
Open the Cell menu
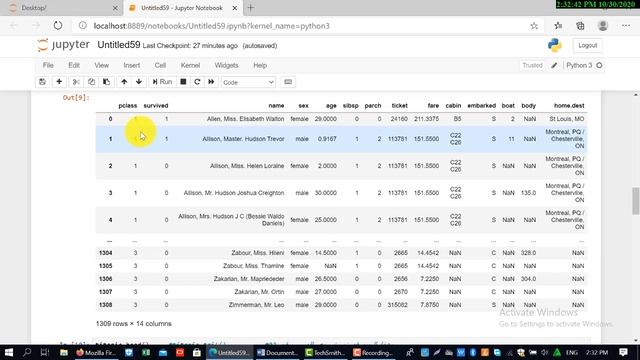coord(160,65)
